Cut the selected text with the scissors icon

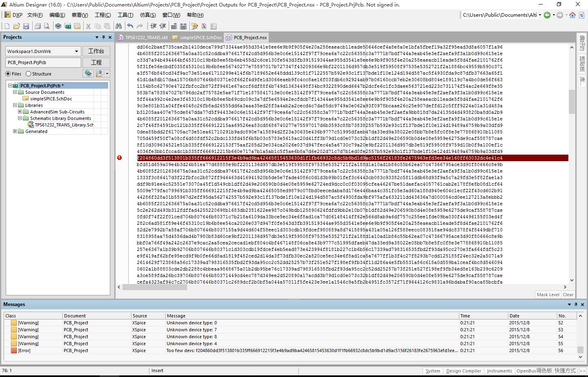(88, 26)
